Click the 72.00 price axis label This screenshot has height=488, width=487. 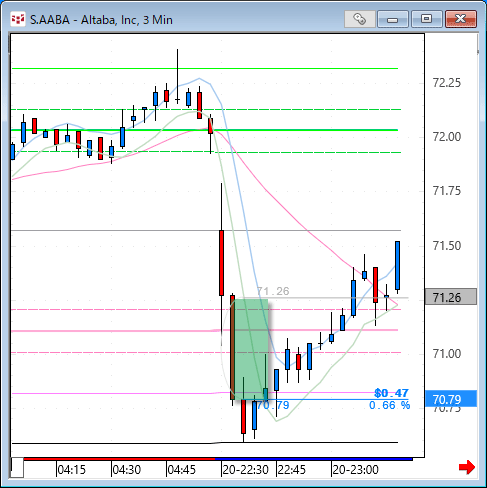coord(447,136)
